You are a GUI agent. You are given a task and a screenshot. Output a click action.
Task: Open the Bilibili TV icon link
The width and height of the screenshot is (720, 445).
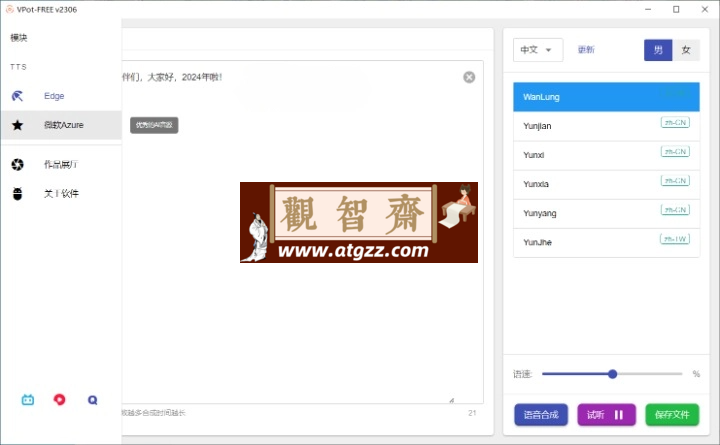28,400
